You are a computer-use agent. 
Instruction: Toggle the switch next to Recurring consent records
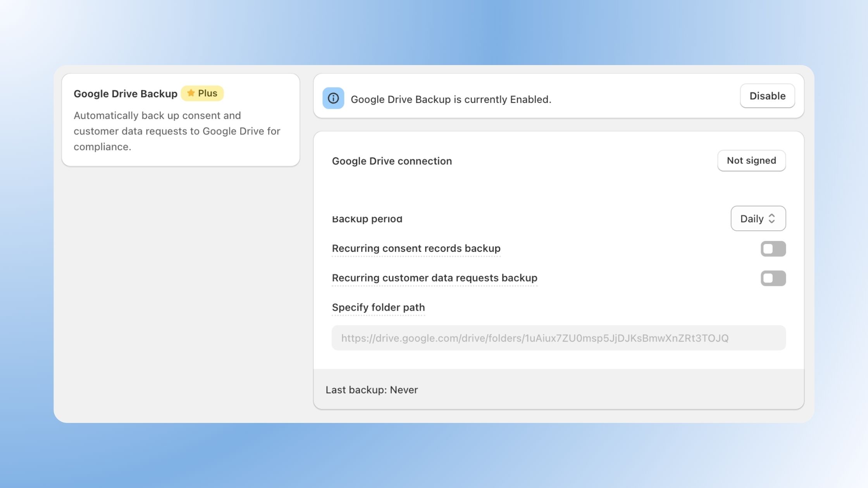(773, 249)
